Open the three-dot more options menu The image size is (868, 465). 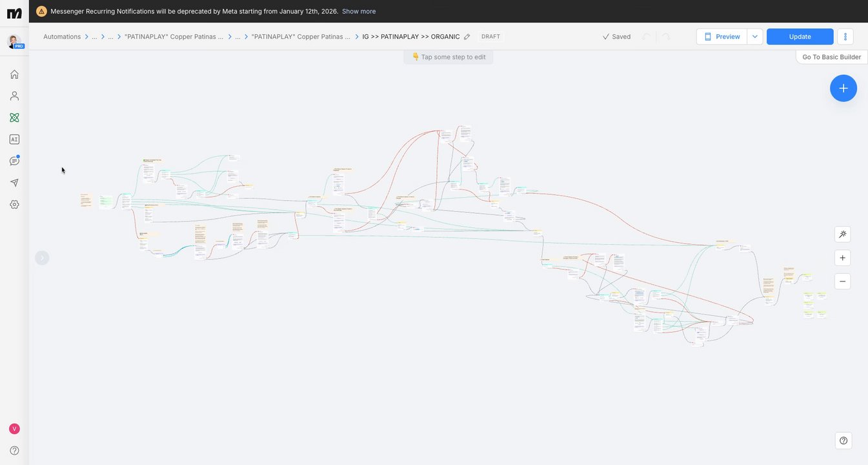[x=845, y=37]
